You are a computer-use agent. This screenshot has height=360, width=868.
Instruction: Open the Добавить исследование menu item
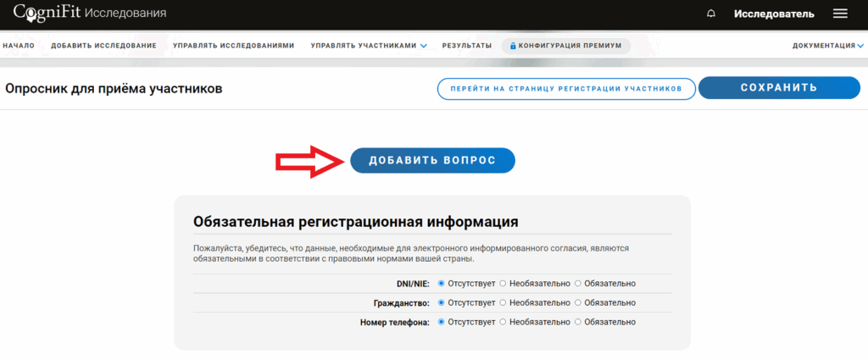coord(103,46)
